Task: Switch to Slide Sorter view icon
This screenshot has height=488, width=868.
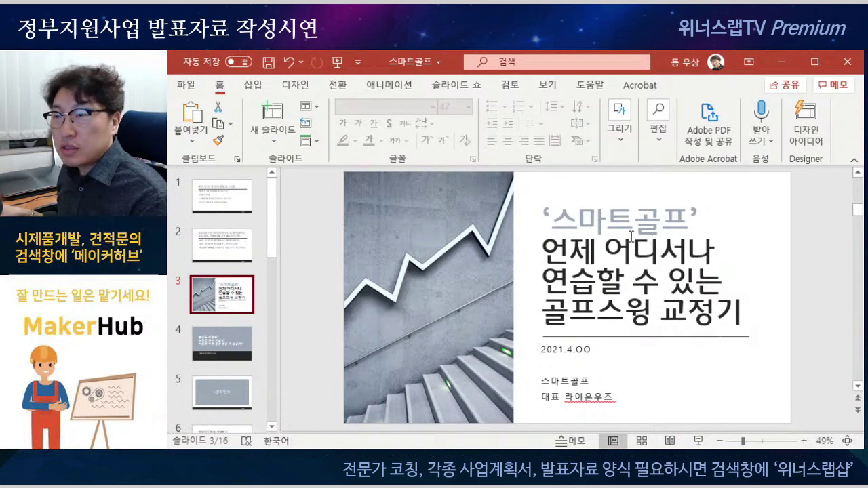Action: [642, 441]
